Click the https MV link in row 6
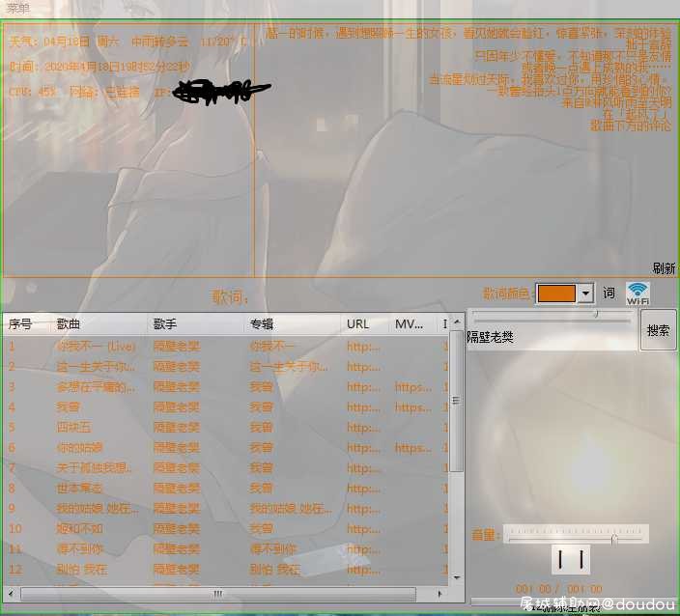Screen dimensions: 680x616 click(x=412, y=447)
